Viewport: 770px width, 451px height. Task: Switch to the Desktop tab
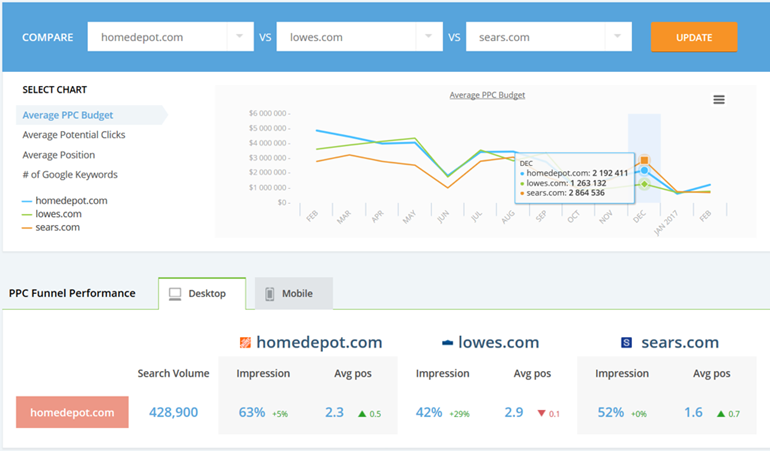pyautogui.click(x=202, y=294)
